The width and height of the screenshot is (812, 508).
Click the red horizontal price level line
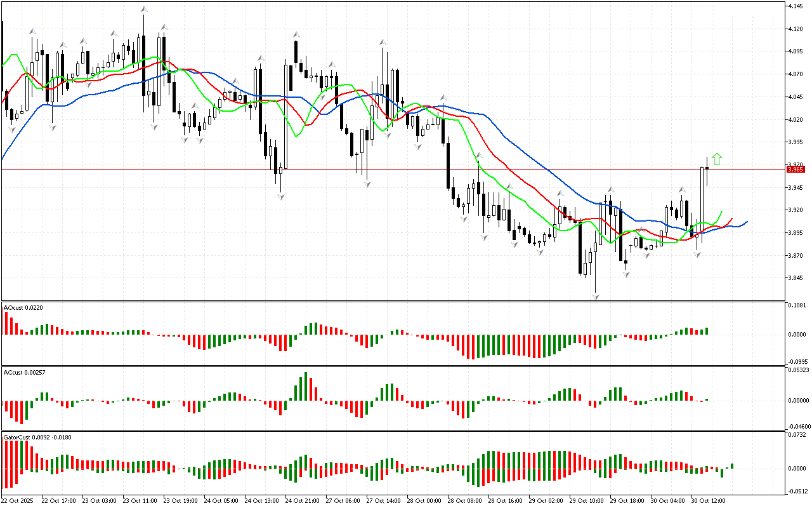381,170
